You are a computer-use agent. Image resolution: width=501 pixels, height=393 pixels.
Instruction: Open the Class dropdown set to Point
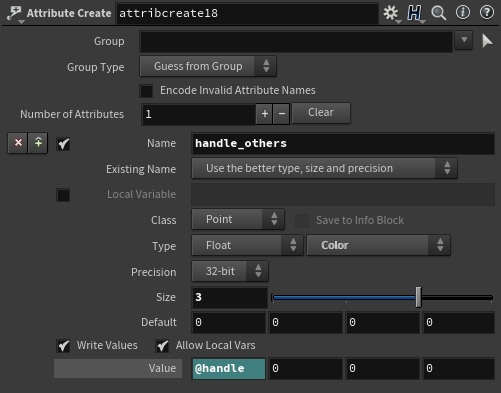pyautogui.click(x=238, y=219)
